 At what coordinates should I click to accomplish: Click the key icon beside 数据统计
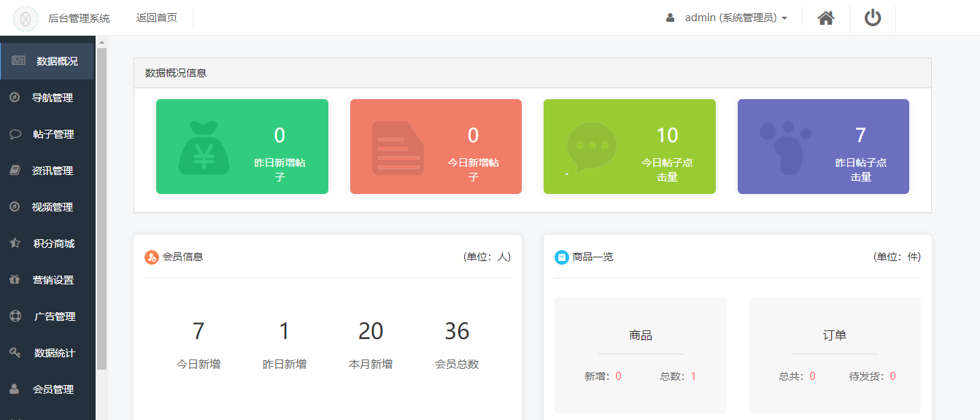15,353
